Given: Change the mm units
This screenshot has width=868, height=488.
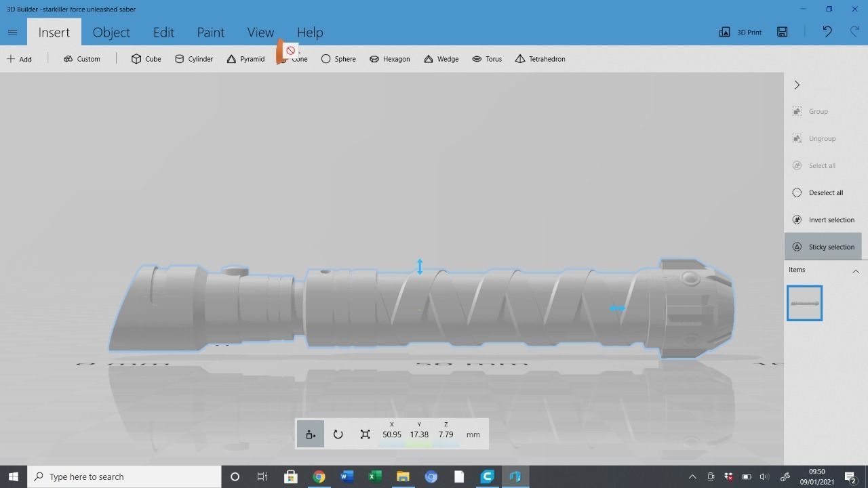Looking at the screenshot, I should pyautogui.click(x=473, y=434).
